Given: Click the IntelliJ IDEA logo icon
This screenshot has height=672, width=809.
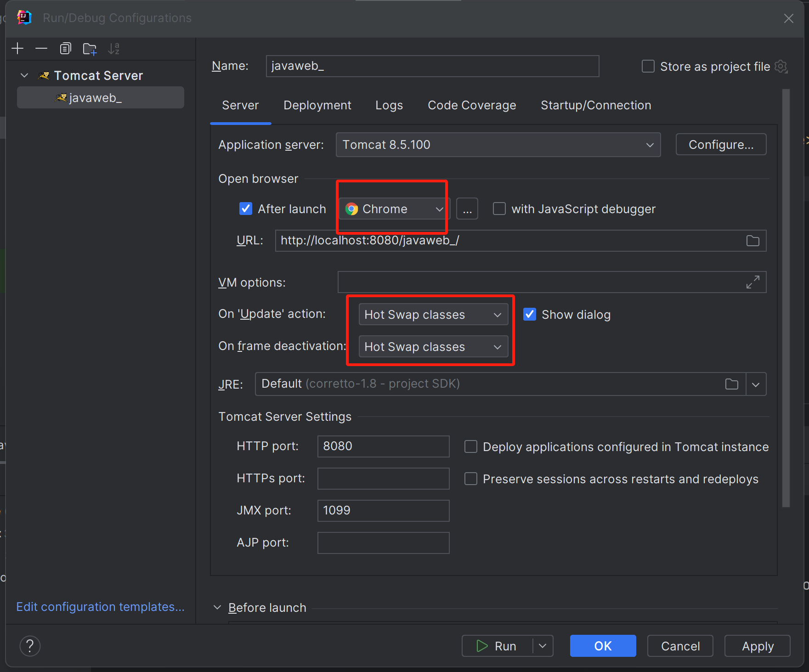Looking at the screenshot, I should [x=24, y=17].
